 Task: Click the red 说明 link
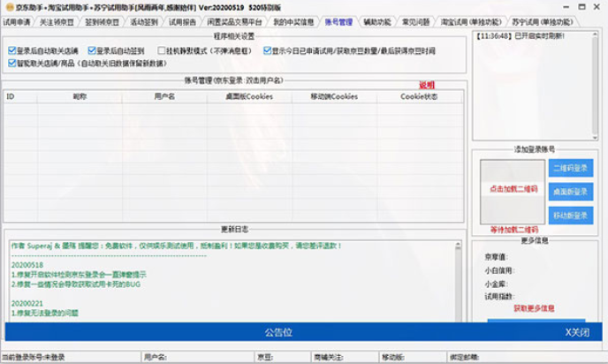click(427, 85)
